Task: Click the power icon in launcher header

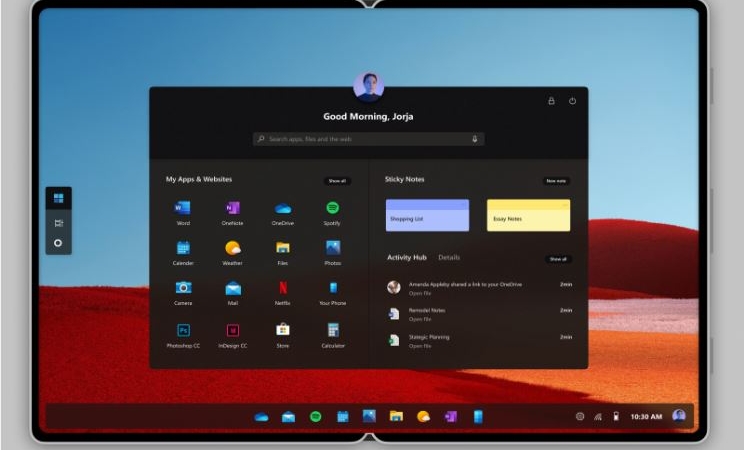Action: tap(573, 101)
